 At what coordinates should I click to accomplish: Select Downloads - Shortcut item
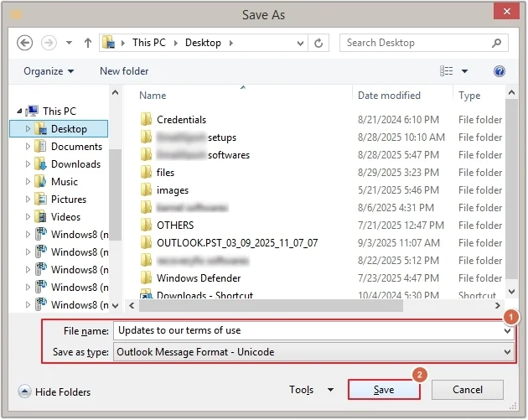(204, 295)
